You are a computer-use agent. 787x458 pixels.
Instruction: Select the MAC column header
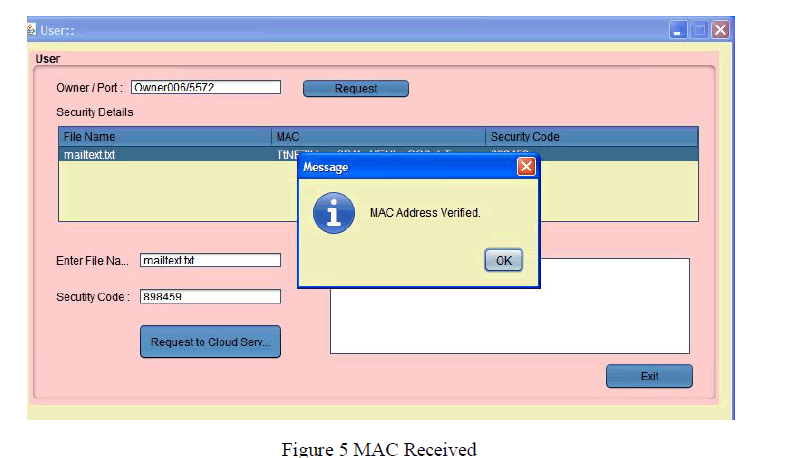[x=378, y=136]
